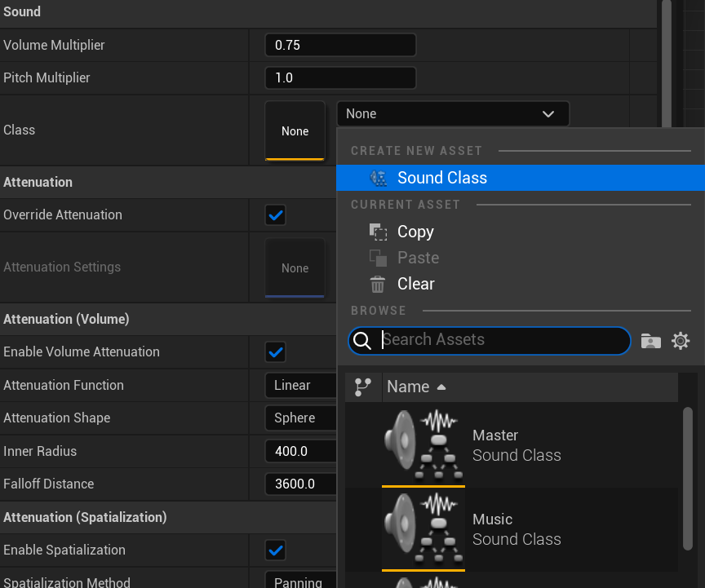Choose Clear from the asset menu
This screenshot has height=588, width=705.
point(521,284)
